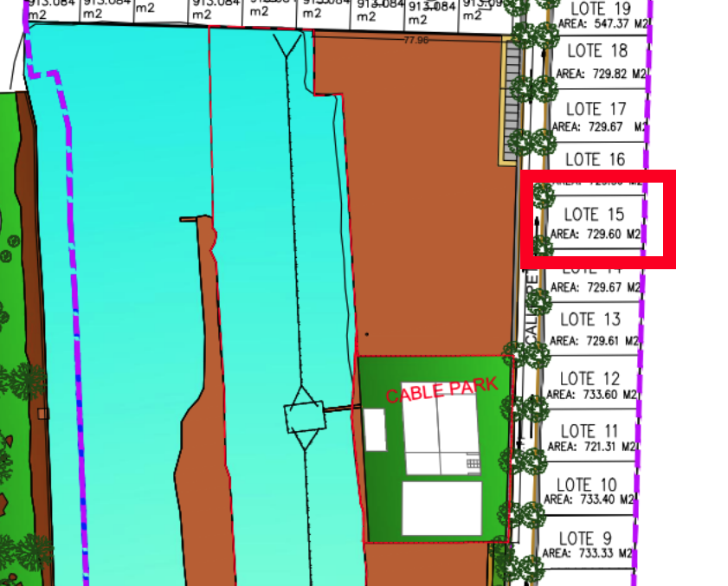Click the AREA 729.60 M2 text
This screenshot has width=728, height=586.
[x=596, y=234]
